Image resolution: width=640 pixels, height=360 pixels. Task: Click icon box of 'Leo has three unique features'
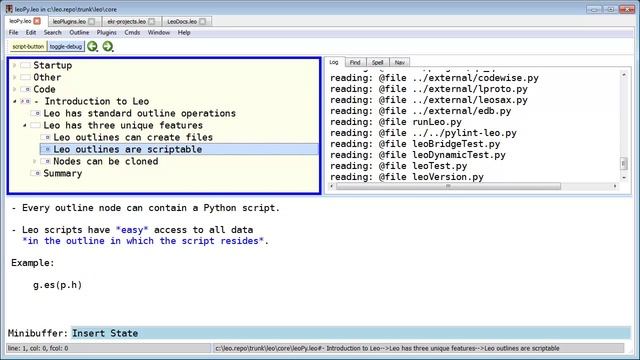click(x=36, y=125)
